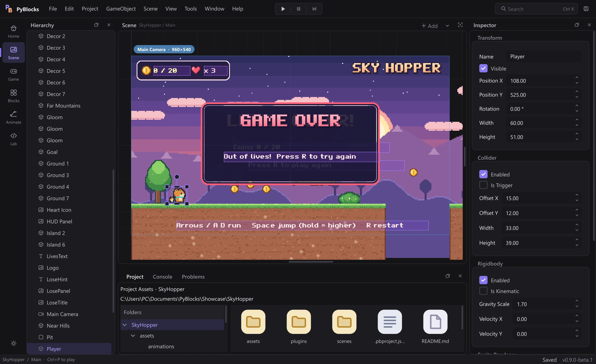Click the Add button in Scene panel
The height and width of the screenshot is (364, 596).
[430, 26]
